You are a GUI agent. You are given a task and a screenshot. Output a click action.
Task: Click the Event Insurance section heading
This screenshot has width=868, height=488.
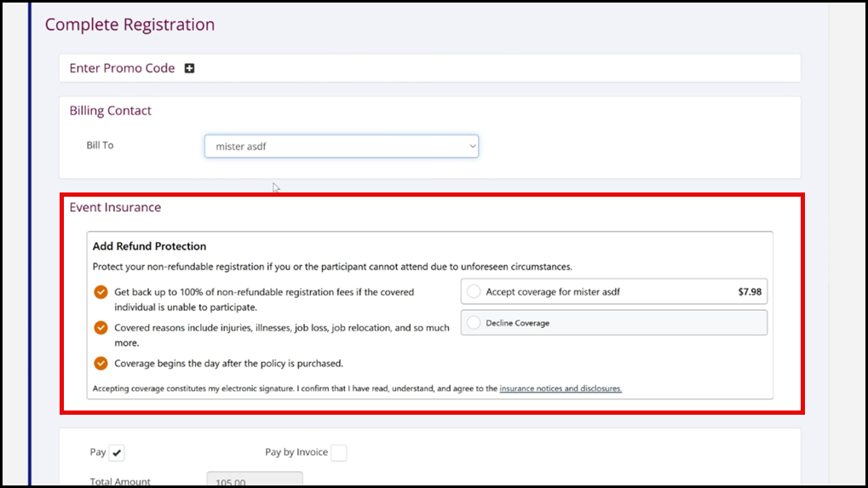pos(115,207)
